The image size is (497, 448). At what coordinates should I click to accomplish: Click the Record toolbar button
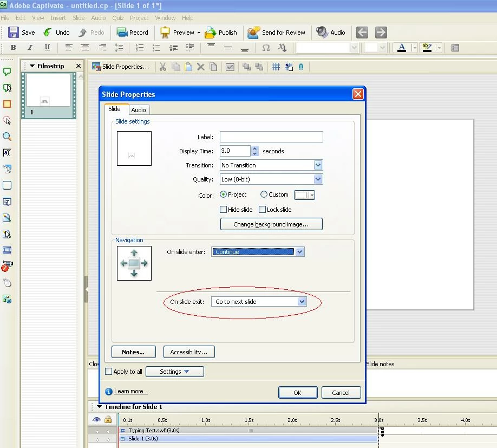[x=132, y=33]
